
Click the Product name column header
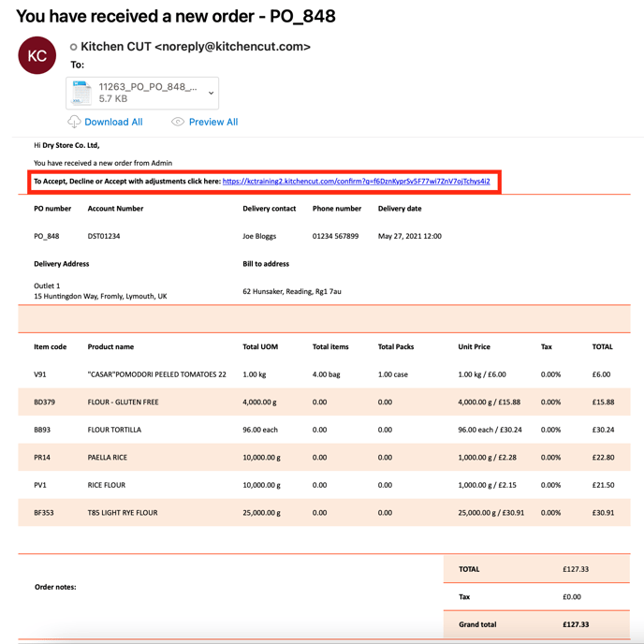[x=110, y=346]
